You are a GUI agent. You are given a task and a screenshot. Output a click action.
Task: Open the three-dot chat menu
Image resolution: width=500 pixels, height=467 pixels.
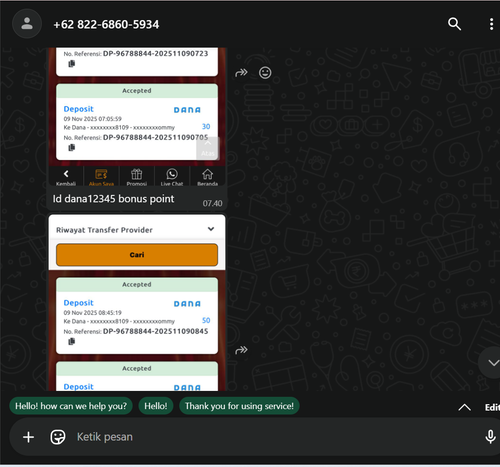pyautogui.click(x=491, y=24)
